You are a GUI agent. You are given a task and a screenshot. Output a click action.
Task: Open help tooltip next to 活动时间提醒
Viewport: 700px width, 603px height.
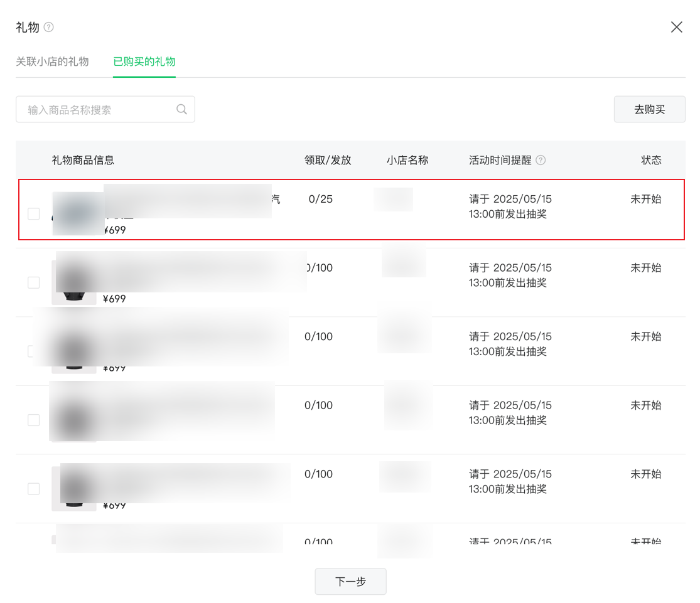point(540,160)
